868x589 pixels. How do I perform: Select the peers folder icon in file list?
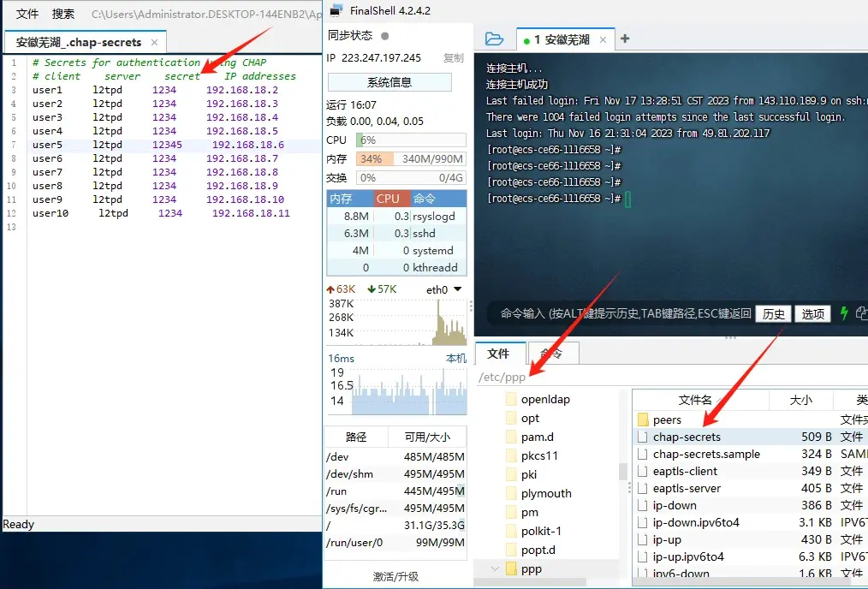[x=642, y=419]
